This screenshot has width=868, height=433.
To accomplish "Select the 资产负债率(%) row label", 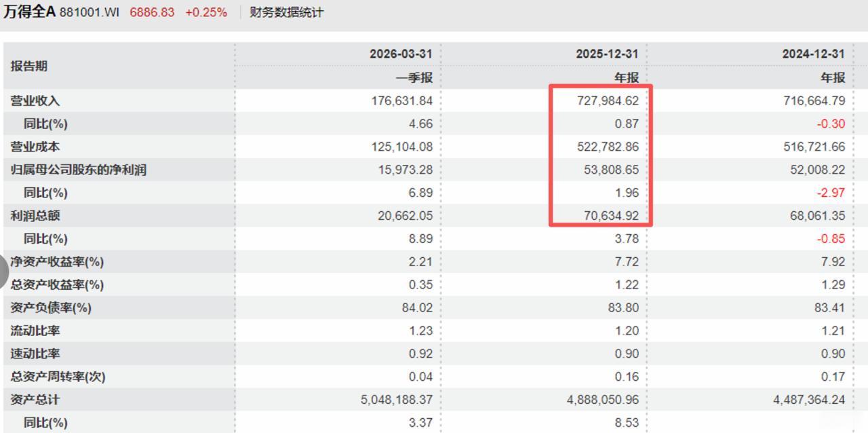I will [x=51, y=308].
